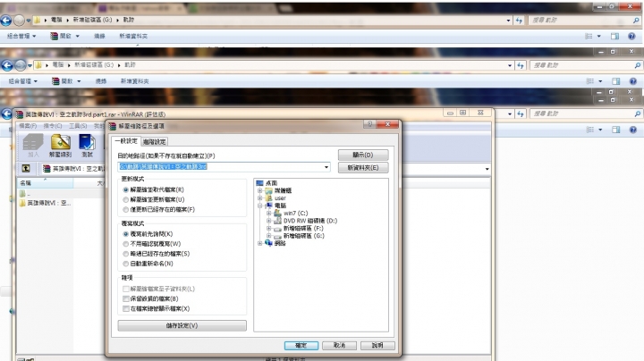Choose 不用確認就覆寫(W) overwrite mode

152,244
